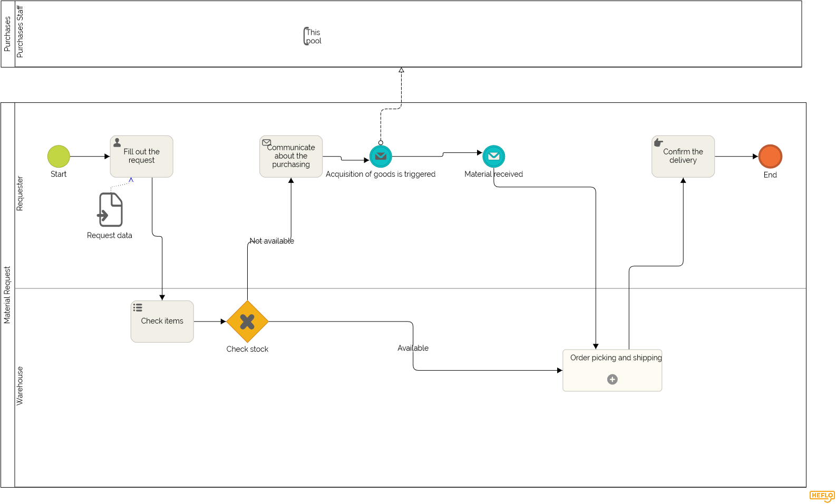Select the orange End event circle

(770, 157)
